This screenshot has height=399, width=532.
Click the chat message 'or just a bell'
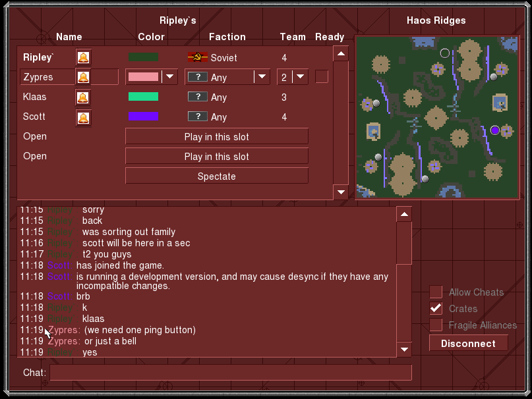110,341
